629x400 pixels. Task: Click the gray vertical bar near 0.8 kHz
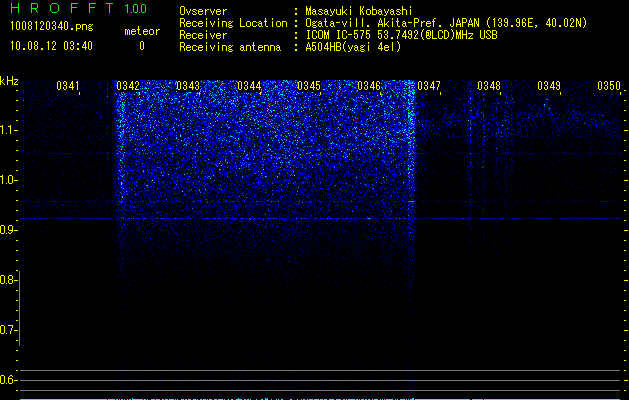[20, 308]
